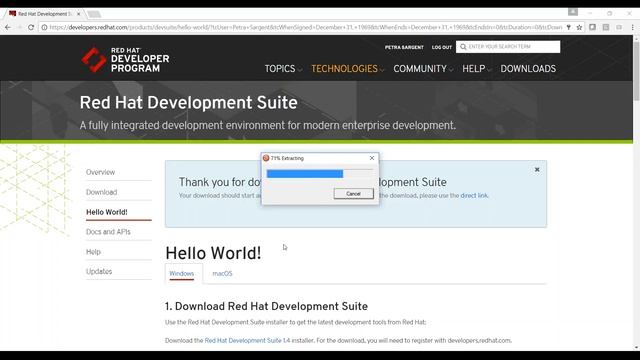Open Updates in sidebar
The height and width of the screenshot is (360, 640).
tap(99, 271)
